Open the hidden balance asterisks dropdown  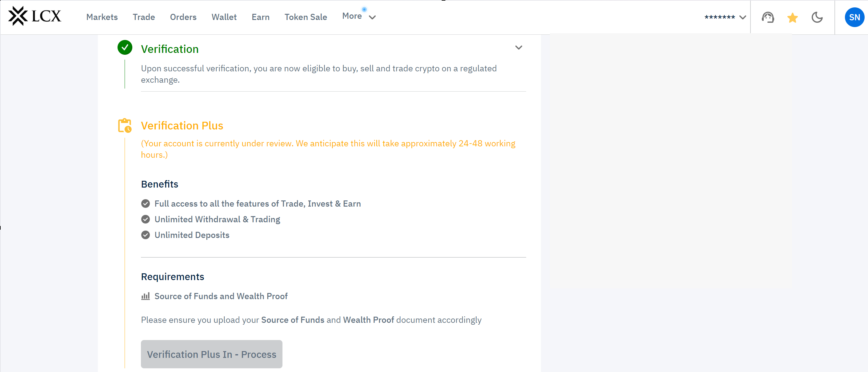(725, 17)
